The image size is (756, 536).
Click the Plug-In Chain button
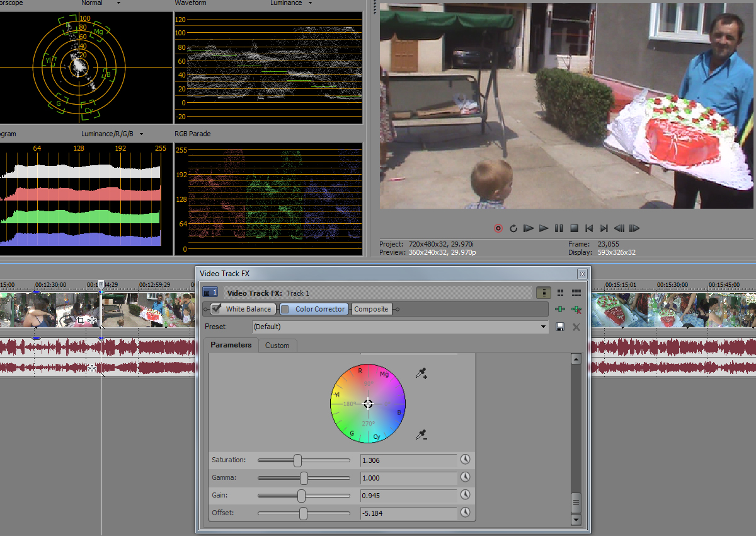pos(560,309)
